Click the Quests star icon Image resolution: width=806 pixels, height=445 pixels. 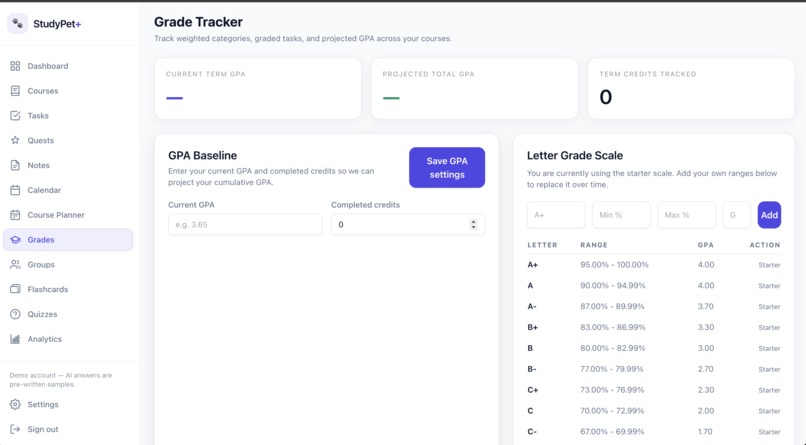click(x=15, y=140)
